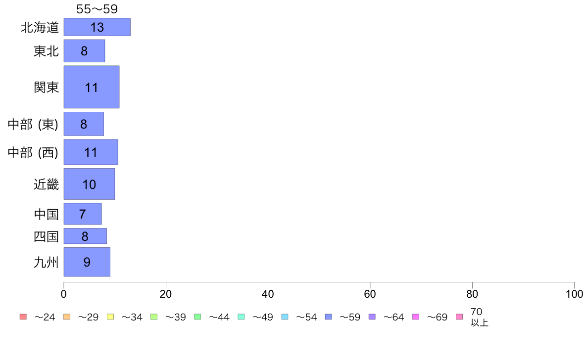Select the 九州 bar showing 9
This screenshot has width=588, height=364.
pyautogui.click(x=87, y=262)
